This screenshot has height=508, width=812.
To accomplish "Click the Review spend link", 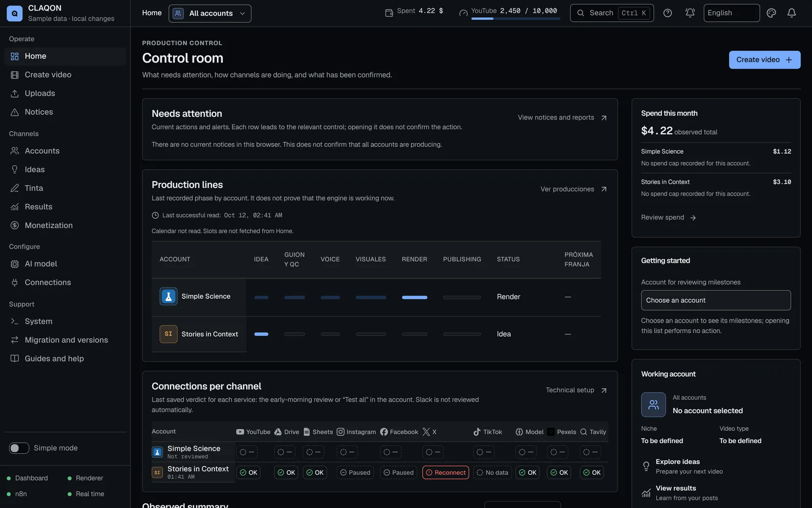I will tap(668, 218).
